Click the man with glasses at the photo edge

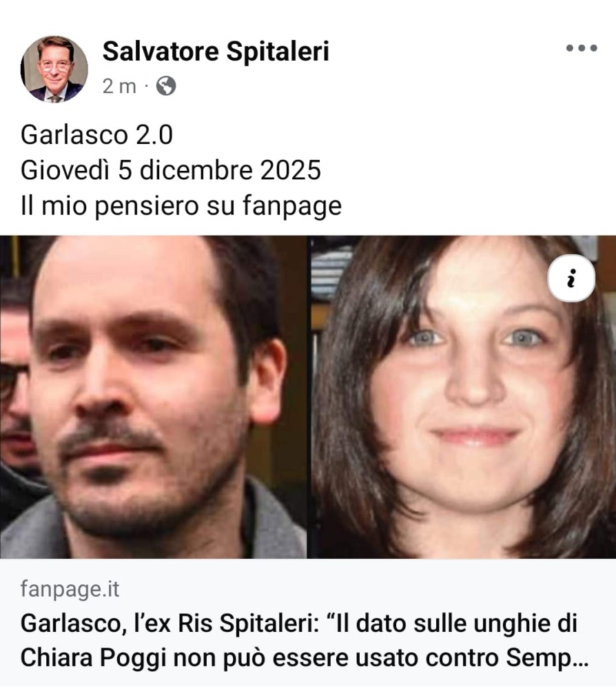pos(13,395)
